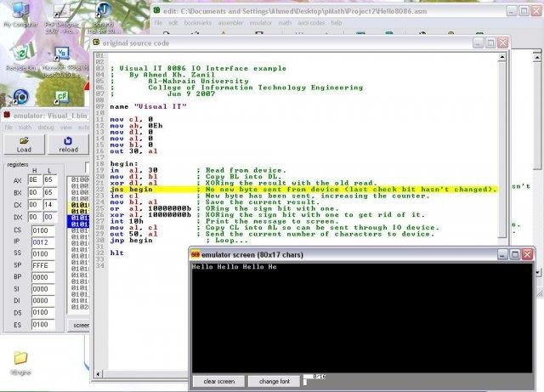Click the DS register field
Viewport: 544px width, 392px height.
[43, 312]
